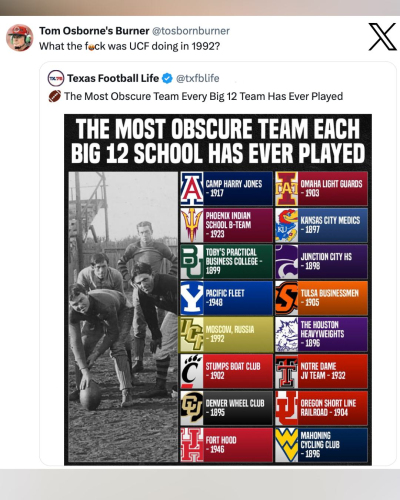Click the Tulsa Businessmen orange tile
Viewport: 400px width, 500px height.
tap(321, 298)
